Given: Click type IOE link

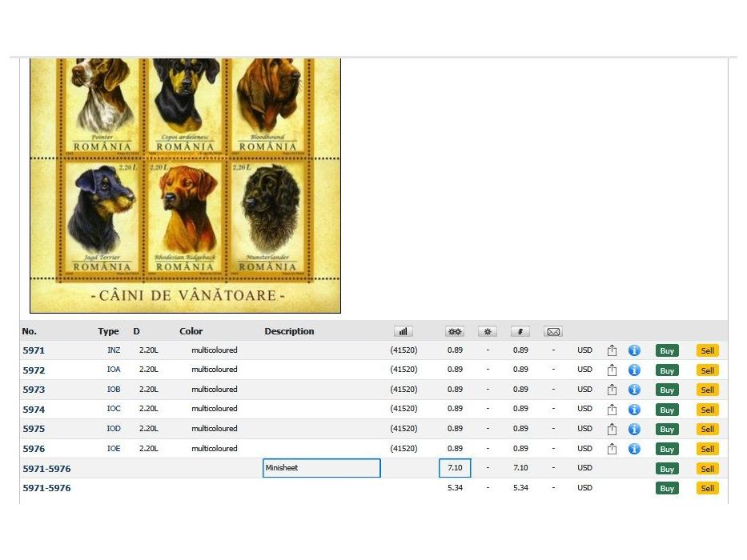Looking at the screenshot, I should click(114, 449).
